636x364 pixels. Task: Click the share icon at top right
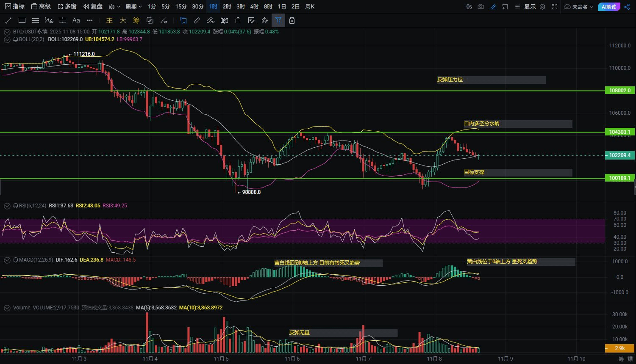pos(627,7)
